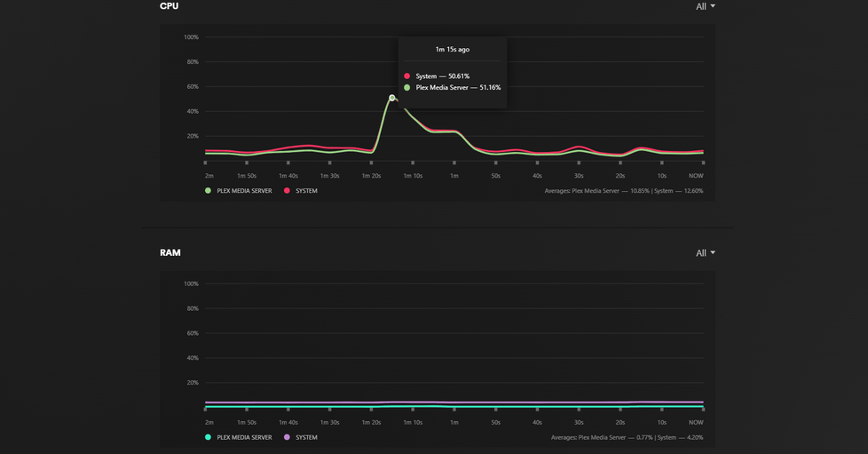Toggle Plex Media Server series in RAM legend

point(238,437)
